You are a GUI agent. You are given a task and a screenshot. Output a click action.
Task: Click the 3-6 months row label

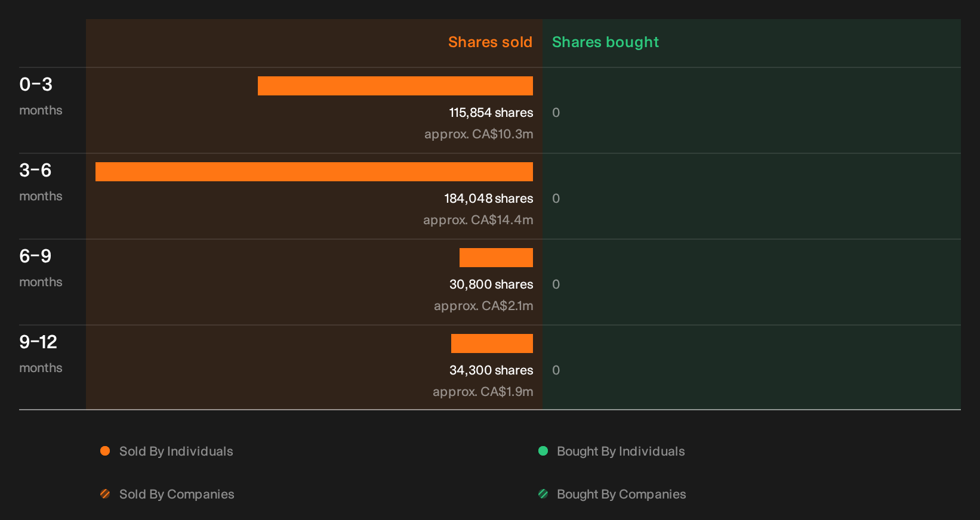tap(41, 182)
